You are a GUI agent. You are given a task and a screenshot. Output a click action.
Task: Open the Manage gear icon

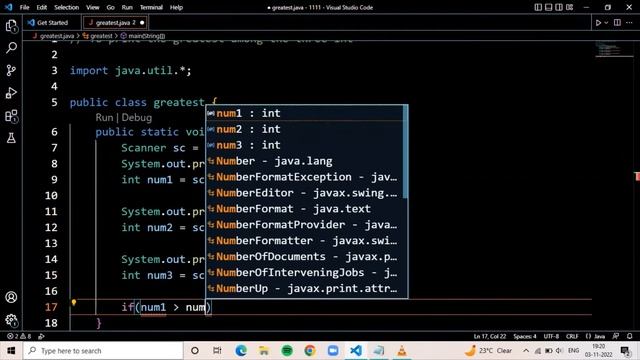(x=11, y=320)
